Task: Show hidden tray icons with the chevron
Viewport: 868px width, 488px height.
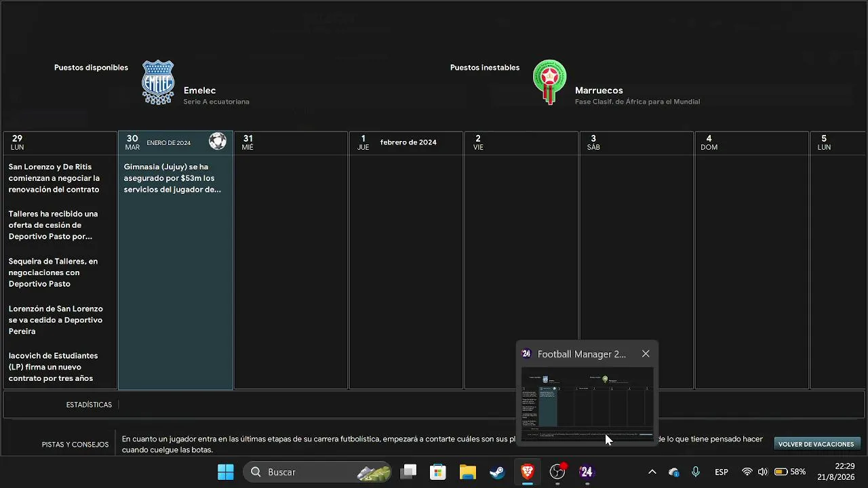Action: pyautogui.click(x=652, y=472)
